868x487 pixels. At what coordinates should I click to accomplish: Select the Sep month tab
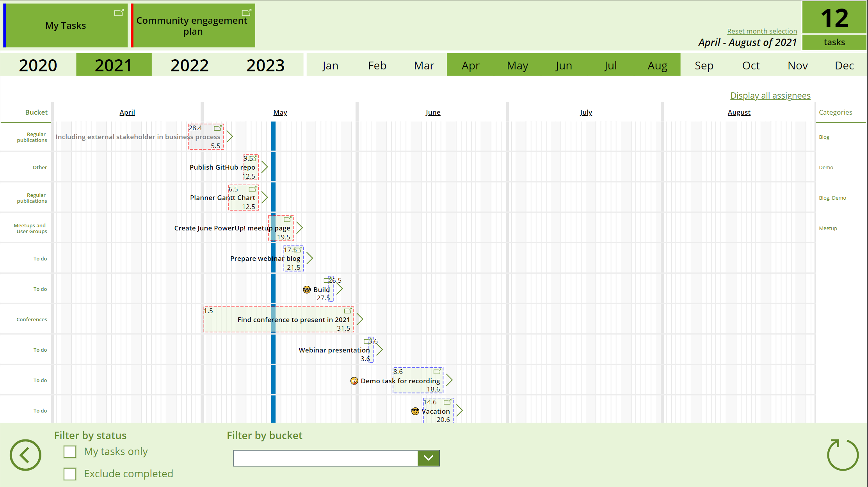[704, 65]
